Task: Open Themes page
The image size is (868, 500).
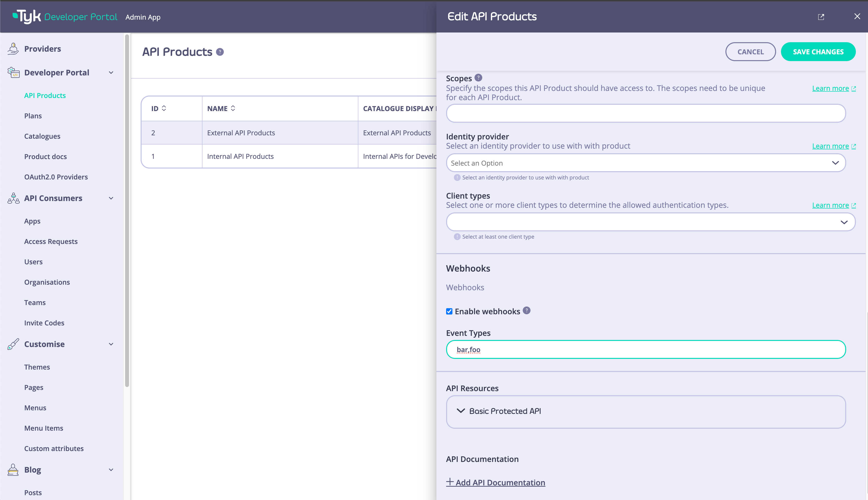Action: pyautogui.click(x=37, y=367)
